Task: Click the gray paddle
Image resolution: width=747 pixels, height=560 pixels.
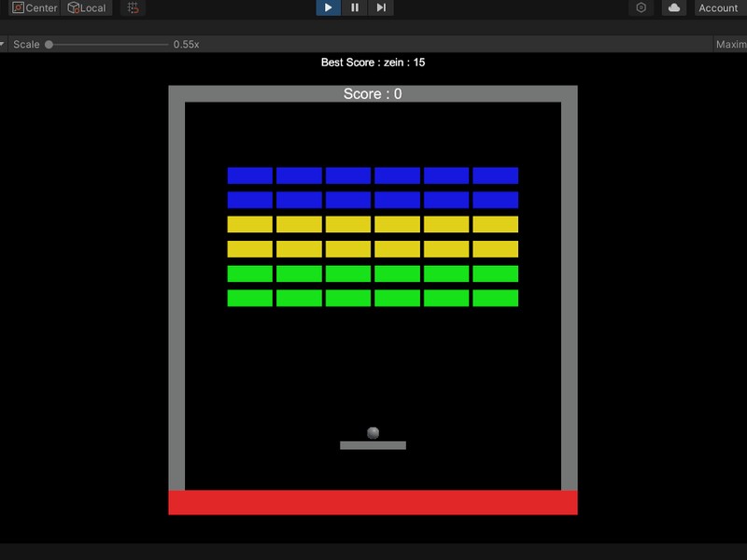Action: [373, 445]
